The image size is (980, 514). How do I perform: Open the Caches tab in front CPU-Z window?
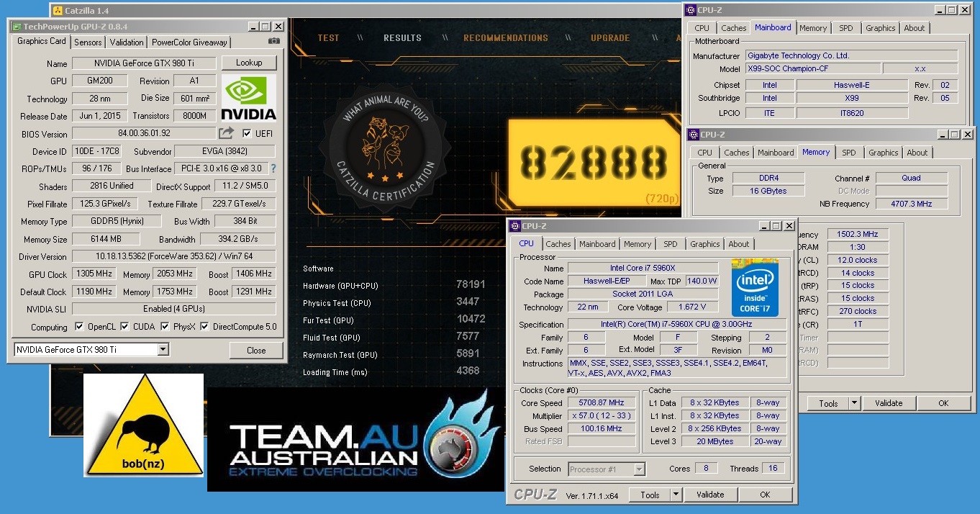[x=558, y=244]
